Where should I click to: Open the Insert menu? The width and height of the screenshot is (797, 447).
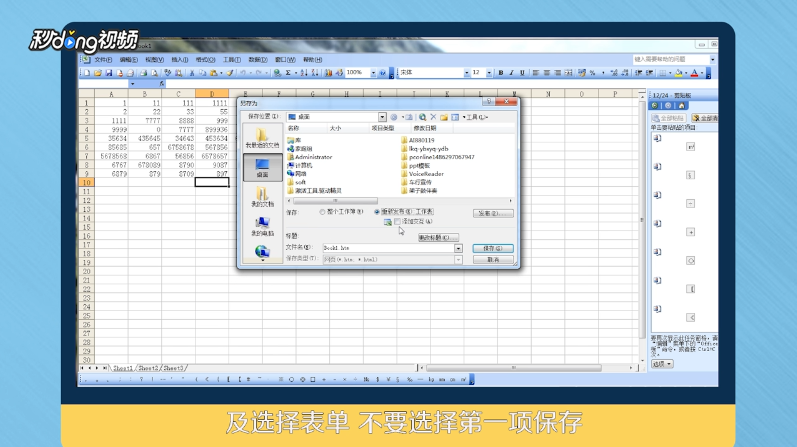(179, 60)
